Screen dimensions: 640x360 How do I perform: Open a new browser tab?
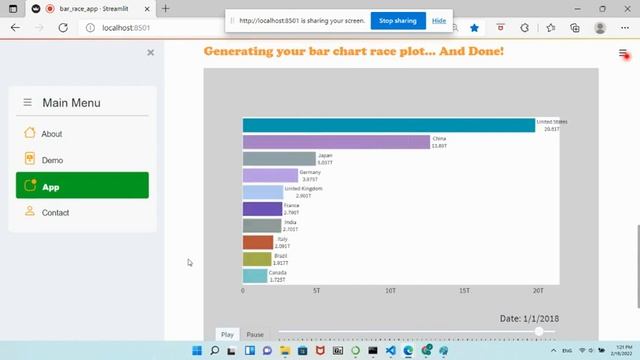point(165,9)
